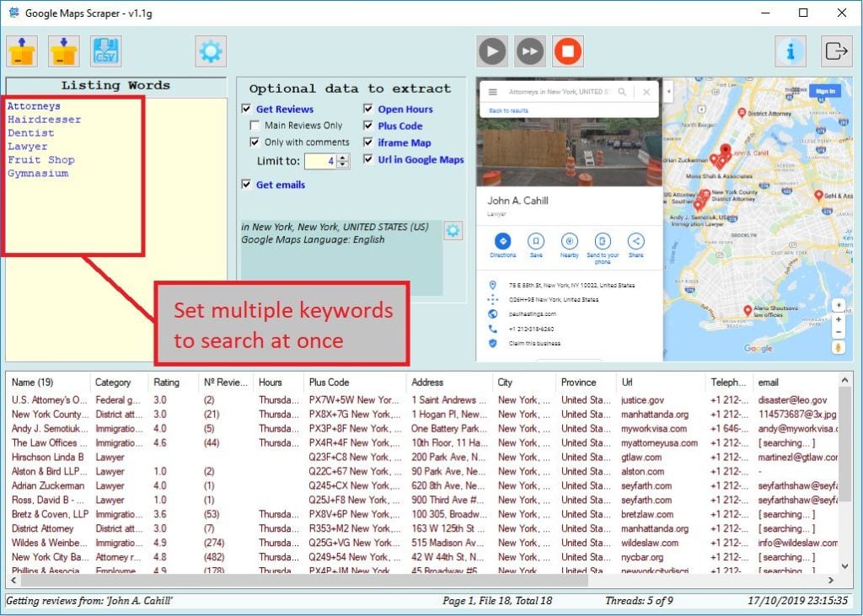Viewport: 863px width, 616px height.
Task: Disable the Open Hours checkbox
Action: [x=368, y=109]
